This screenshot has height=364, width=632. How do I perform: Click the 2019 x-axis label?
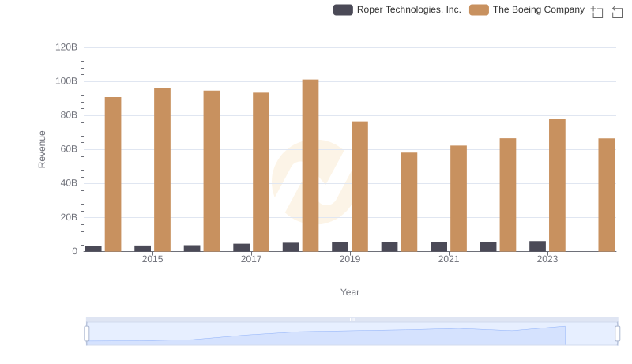350,259
